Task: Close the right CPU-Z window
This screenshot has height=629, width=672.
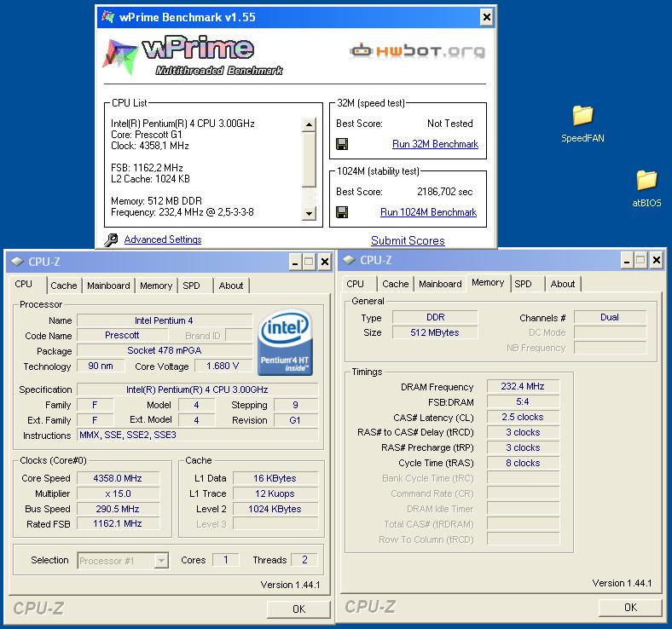Action: 656,260
